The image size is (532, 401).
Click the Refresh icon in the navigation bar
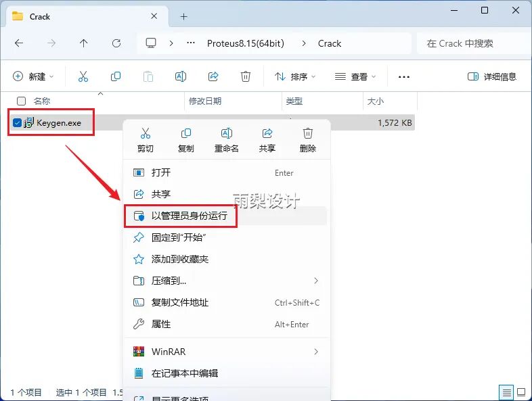(x=116, y=43)
